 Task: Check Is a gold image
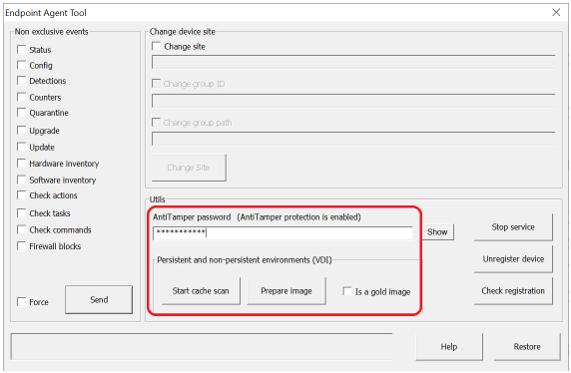click(347, 291)
